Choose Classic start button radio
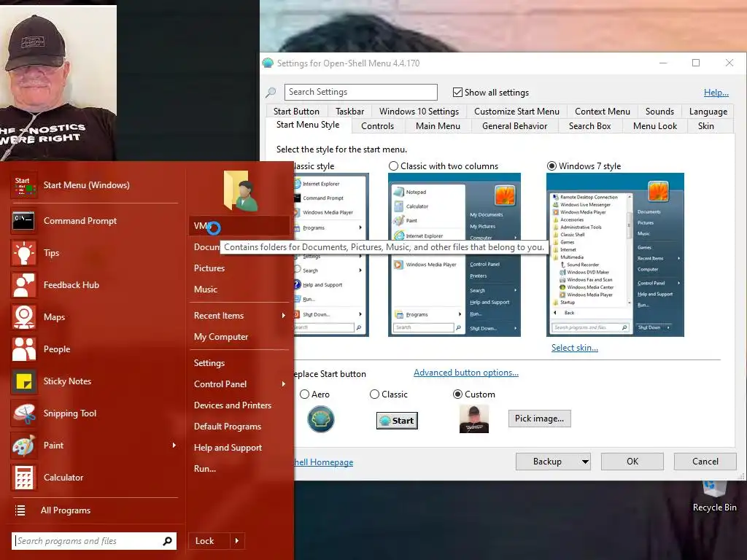 (374, 394)
